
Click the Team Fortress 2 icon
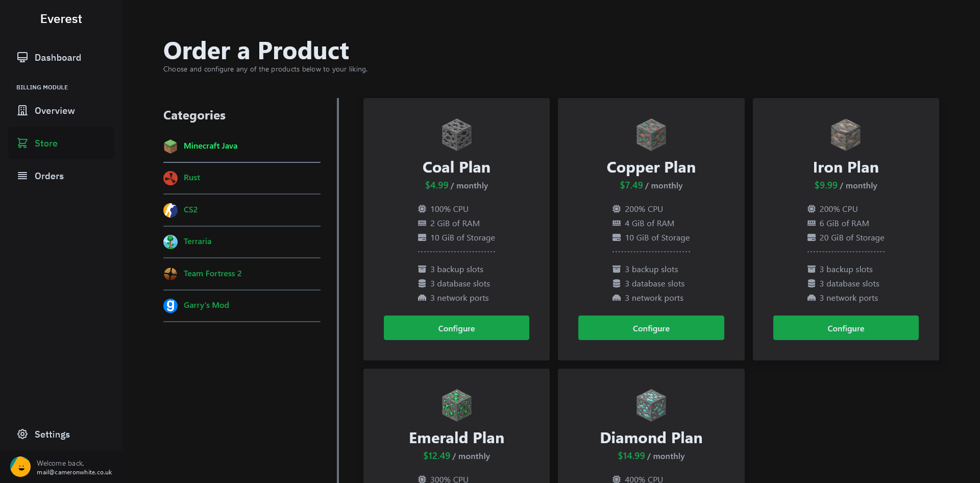click(170, 274)
